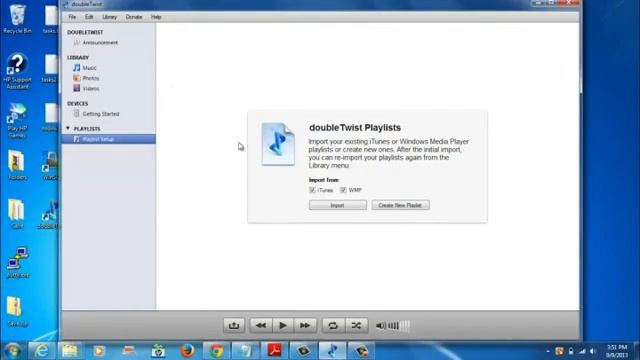Open Adobe Reader from taskbar
The width and height of the screenshot is (640, 360).
(274, 351)
